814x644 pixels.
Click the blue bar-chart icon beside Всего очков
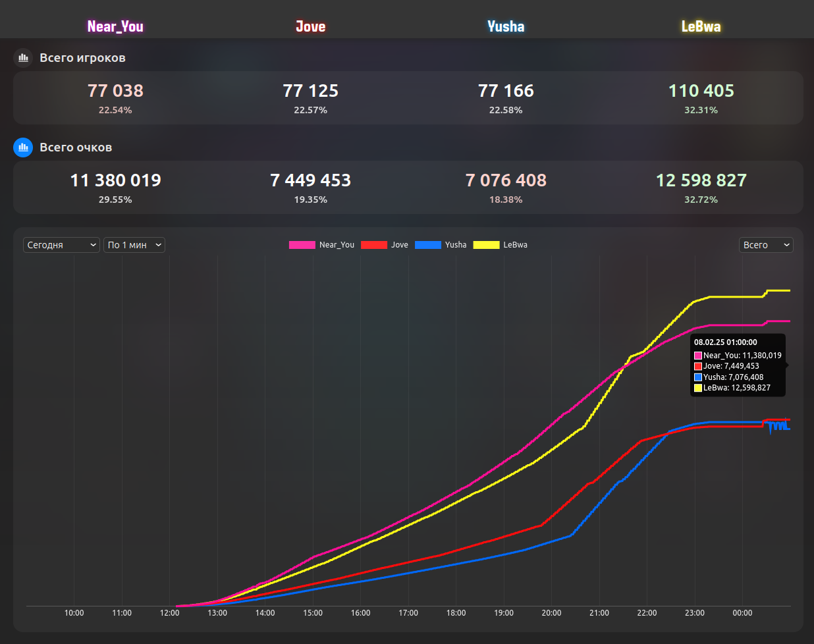click(23, 148)
